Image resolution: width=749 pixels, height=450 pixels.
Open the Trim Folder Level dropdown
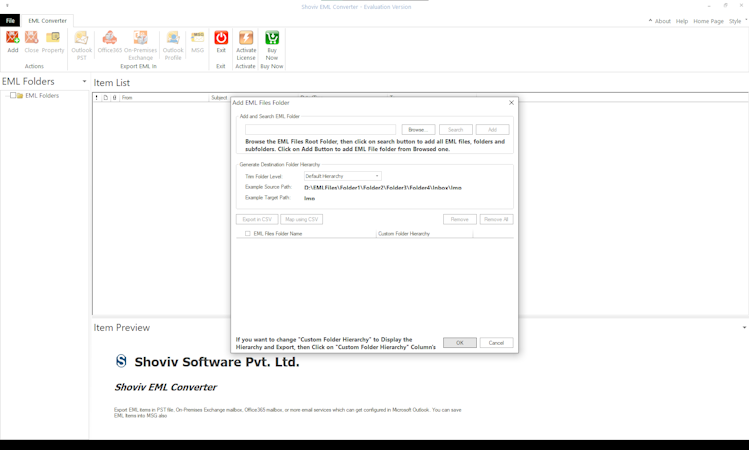coord(342,176)
